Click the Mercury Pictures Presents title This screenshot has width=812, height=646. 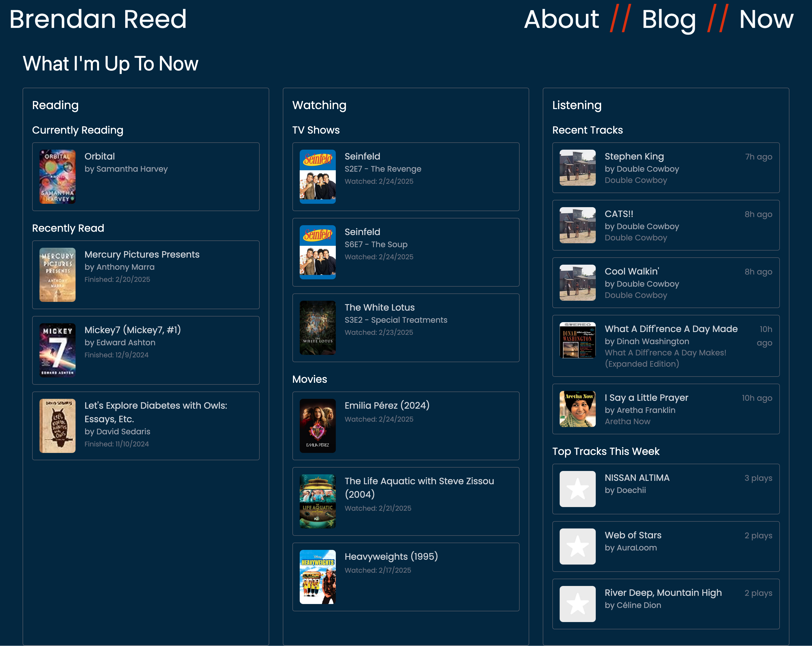tap(142, 255)
